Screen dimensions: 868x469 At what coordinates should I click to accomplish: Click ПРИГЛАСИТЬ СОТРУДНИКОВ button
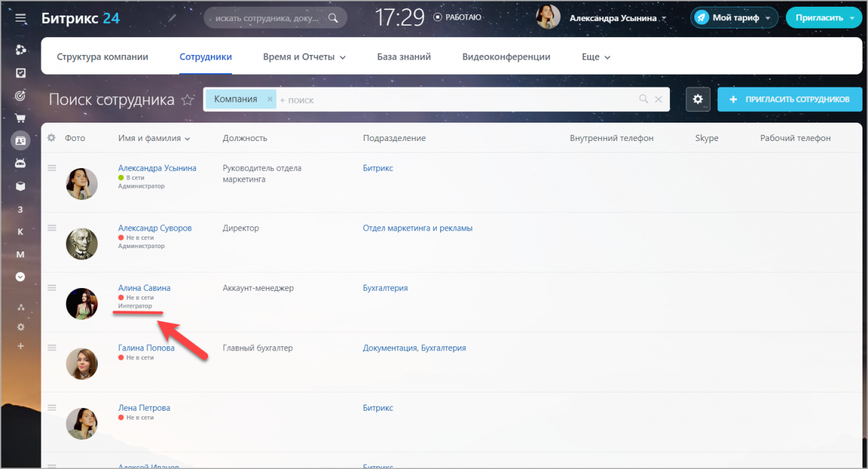(790, 99)
